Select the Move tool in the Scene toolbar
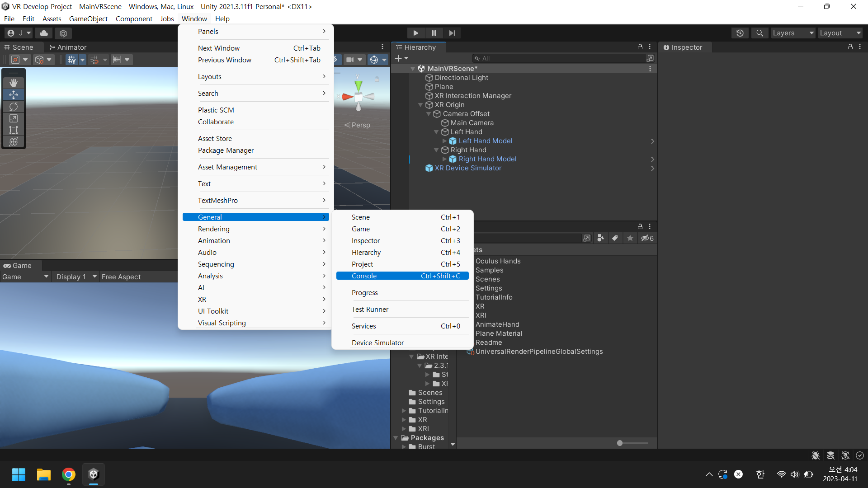Screen dimensions: 868x488 tap(14, 94)
